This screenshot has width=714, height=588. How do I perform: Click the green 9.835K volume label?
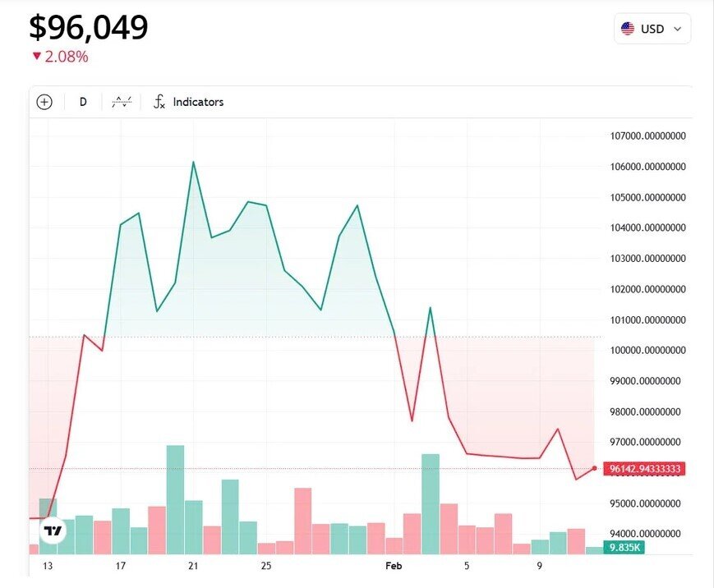624,547
